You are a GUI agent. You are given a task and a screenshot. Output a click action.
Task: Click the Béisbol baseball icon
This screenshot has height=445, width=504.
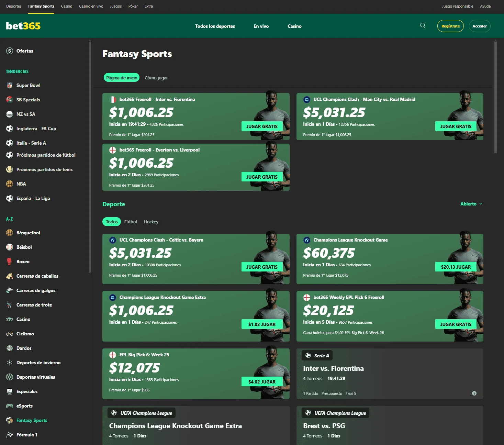tap(10, 247)
